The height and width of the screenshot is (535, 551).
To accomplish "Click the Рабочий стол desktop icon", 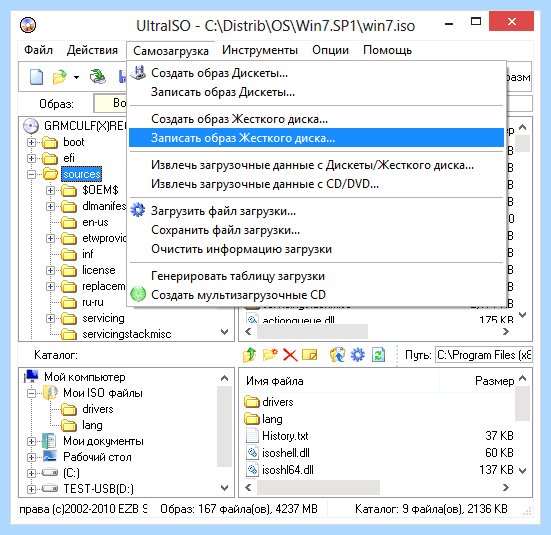I will point(50,456).
